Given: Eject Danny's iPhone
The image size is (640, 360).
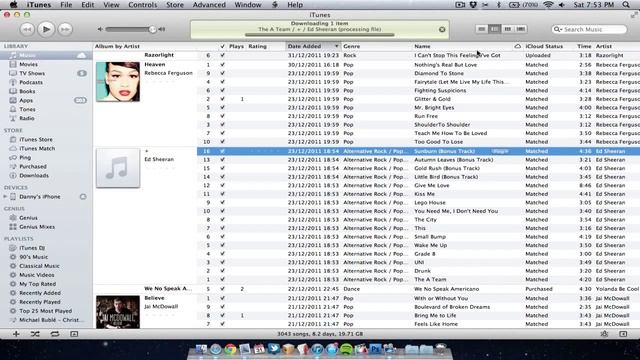Looking at the screenshot, I should click(83, 196).
